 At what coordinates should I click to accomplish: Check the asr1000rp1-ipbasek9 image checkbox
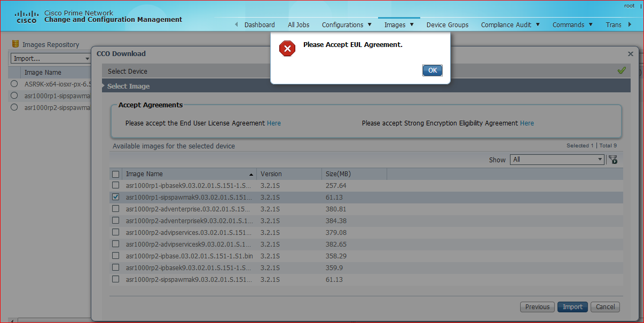coord(116,185)
